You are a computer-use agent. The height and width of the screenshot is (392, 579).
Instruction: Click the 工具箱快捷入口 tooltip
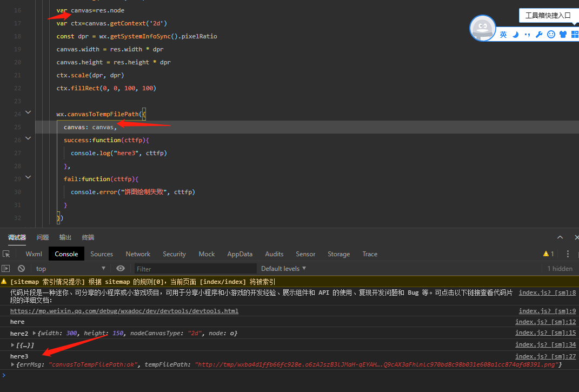pos(548,16)
